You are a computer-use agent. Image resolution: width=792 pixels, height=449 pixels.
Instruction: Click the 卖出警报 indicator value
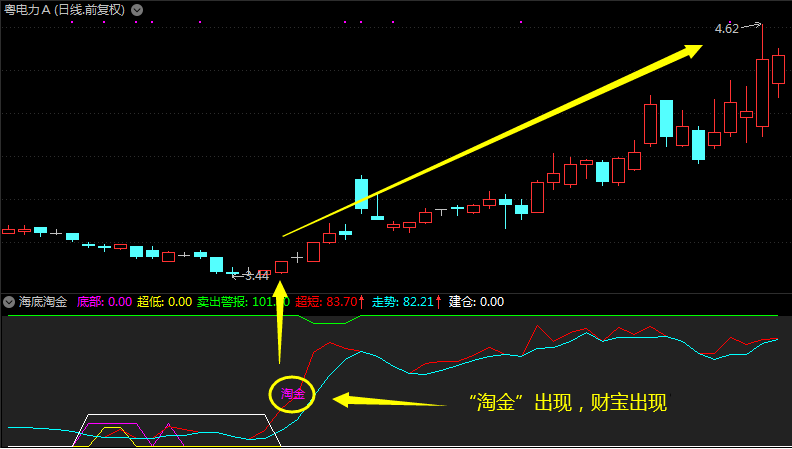(x=243, y=302)
